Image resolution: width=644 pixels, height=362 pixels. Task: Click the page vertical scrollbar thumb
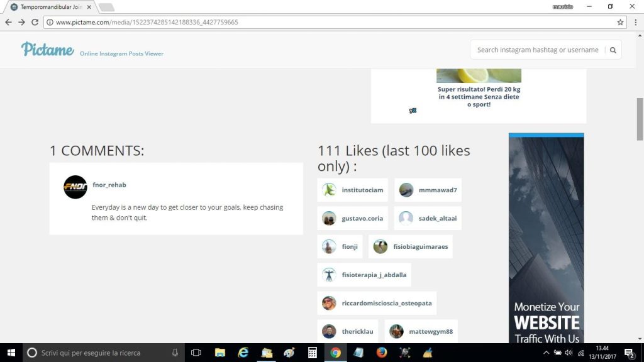point(640,119)
